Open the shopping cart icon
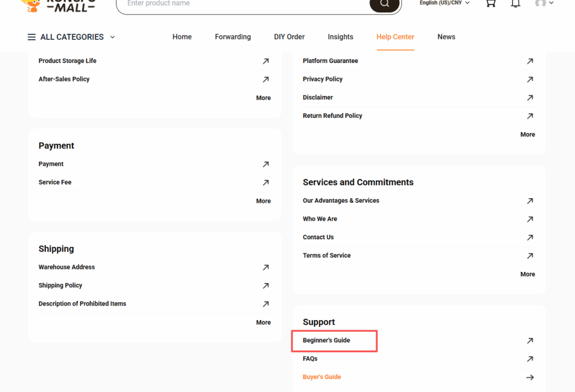 (490, 3)
